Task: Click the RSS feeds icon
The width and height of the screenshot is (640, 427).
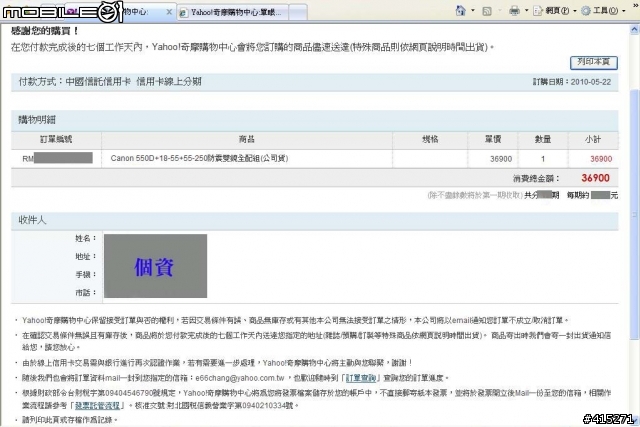Action: (487, 11)
